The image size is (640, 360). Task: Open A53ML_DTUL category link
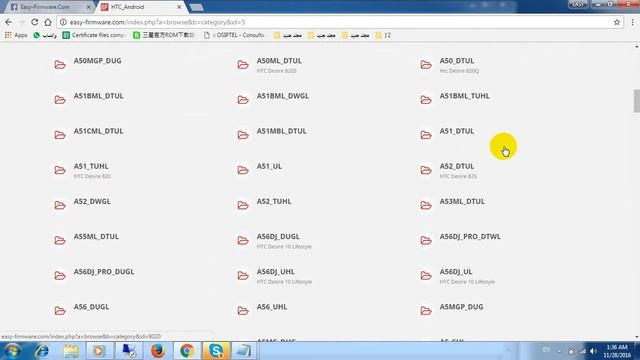click(x=462, y=201)
